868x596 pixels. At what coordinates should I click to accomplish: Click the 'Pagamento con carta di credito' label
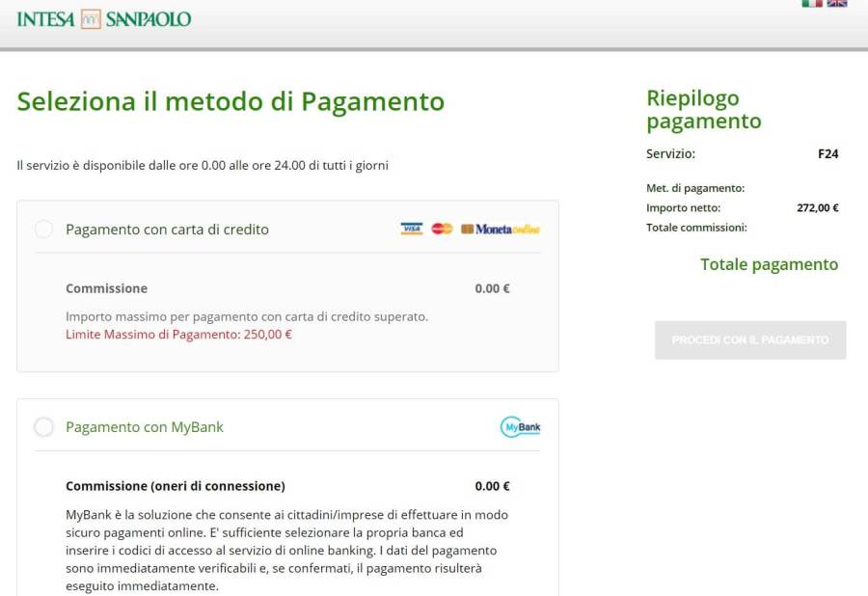[x=167, y=230]
